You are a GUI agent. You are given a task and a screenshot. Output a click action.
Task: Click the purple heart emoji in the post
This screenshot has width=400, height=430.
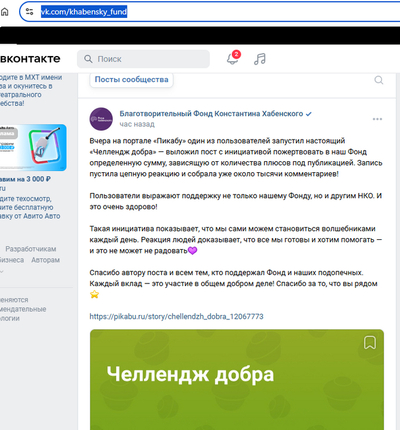[193, 250]
